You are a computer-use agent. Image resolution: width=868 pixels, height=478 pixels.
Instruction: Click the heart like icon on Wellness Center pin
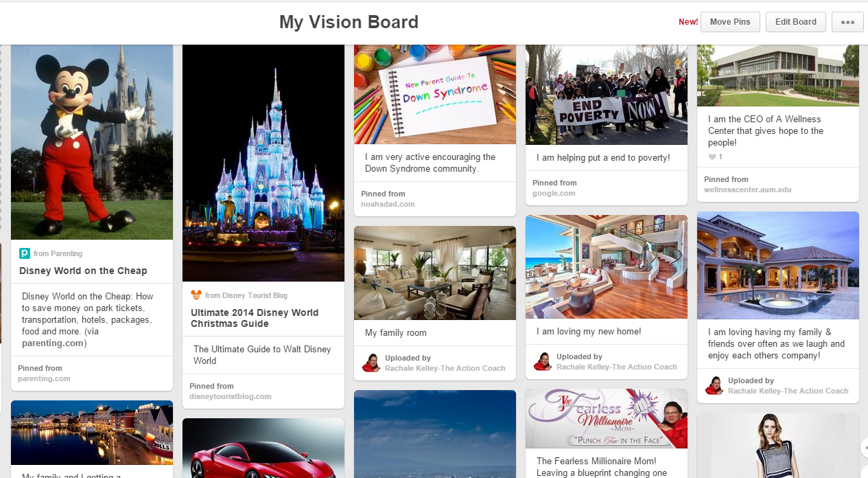[712, 157]
